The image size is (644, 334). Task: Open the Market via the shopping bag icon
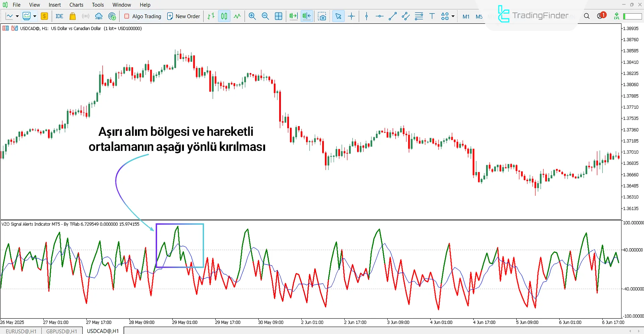(x=72, y=16)
